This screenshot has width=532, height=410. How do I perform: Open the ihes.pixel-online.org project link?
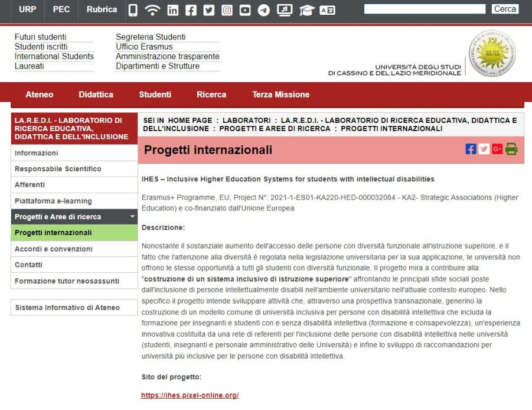[190, 395]
